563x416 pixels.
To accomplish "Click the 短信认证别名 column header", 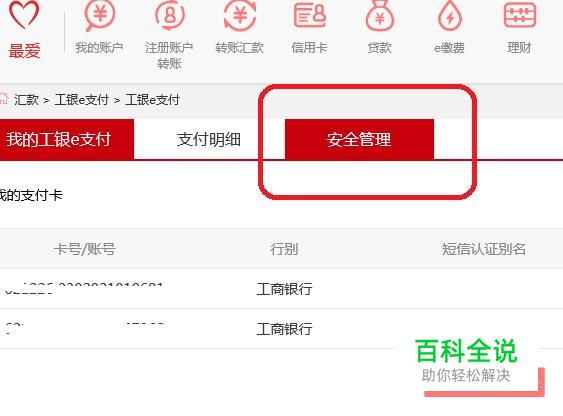I will (x=484, y=249).
